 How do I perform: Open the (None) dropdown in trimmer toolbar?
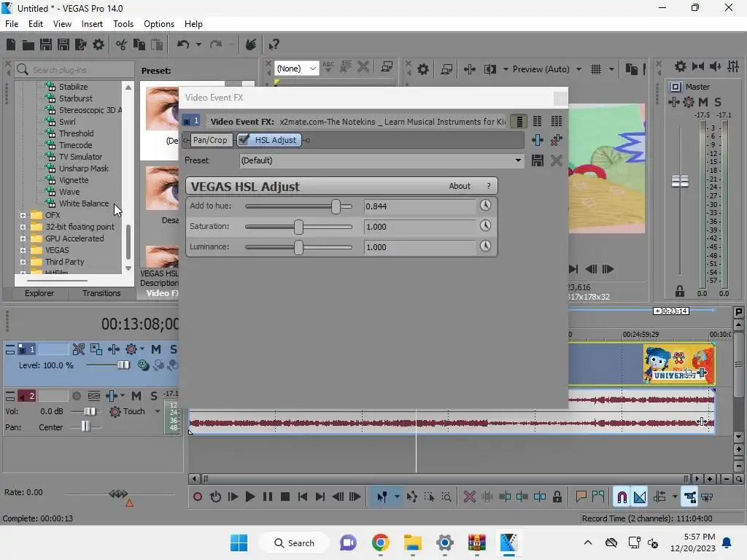tap(296, 69)
